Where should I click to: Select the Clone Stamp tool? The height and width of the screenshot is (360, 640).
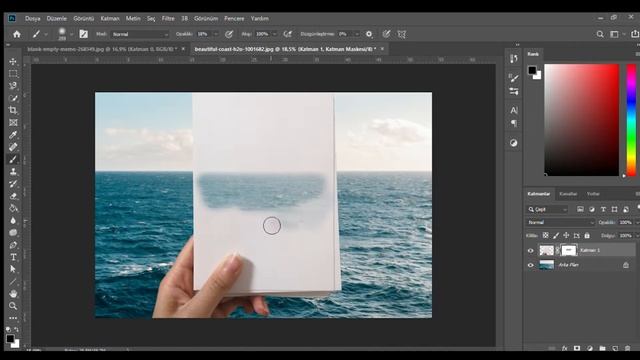click(x=13, y=171)
